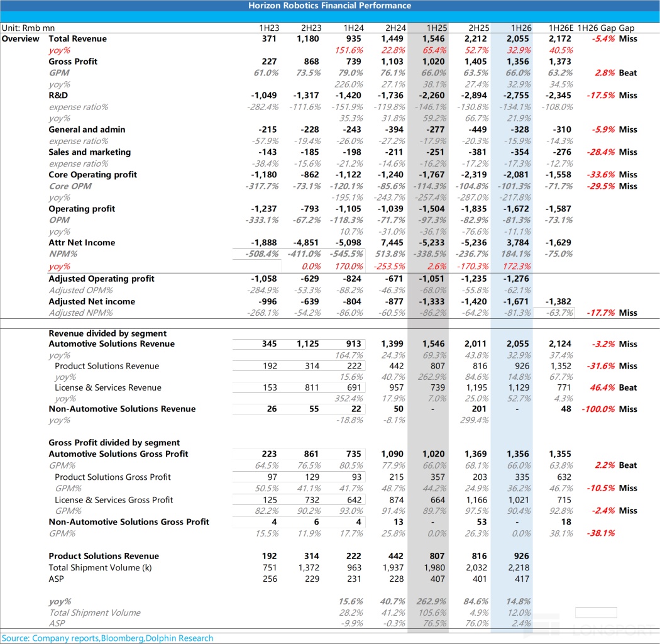
Task: Select the 46.4% License & Services gap
Action: pos(602,388)
